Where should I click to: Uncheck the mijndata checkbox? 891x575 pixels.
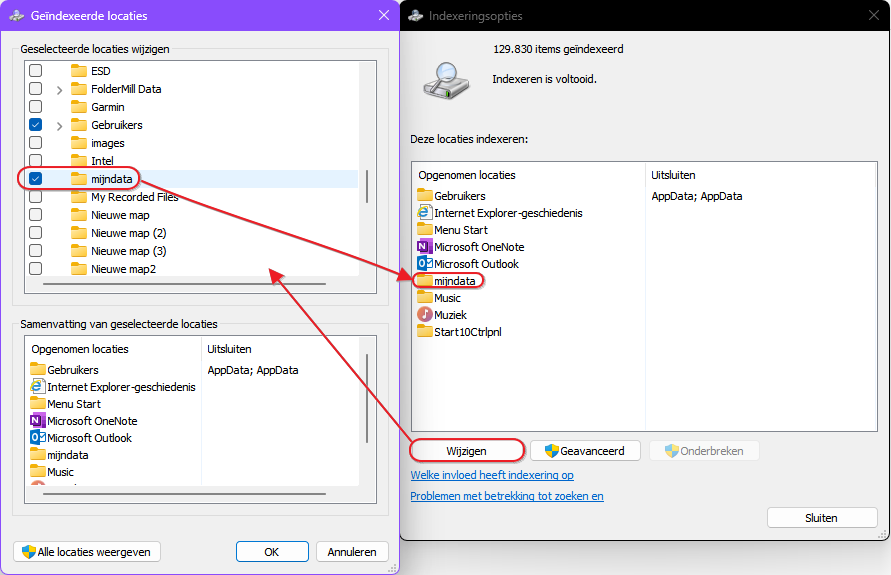[36, 179]
